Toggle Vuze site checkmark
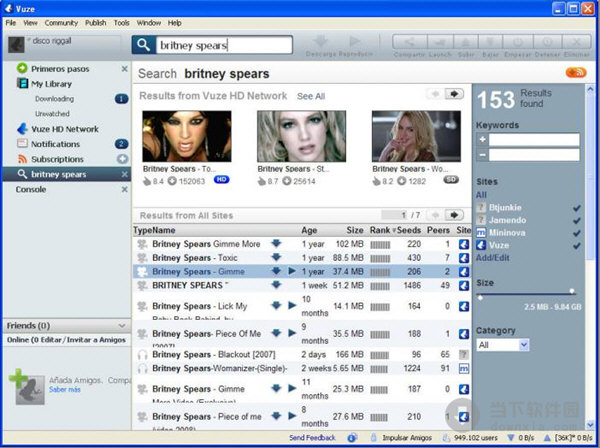Viewport: 600px width, 448px height. [x=577, y=246]
